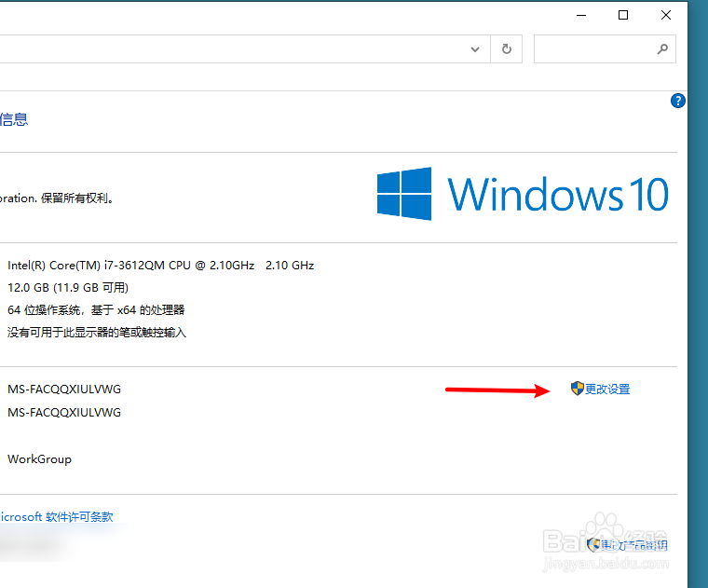Focus the Control Panel search box
The image size is (708, 588).
point(605,48)
